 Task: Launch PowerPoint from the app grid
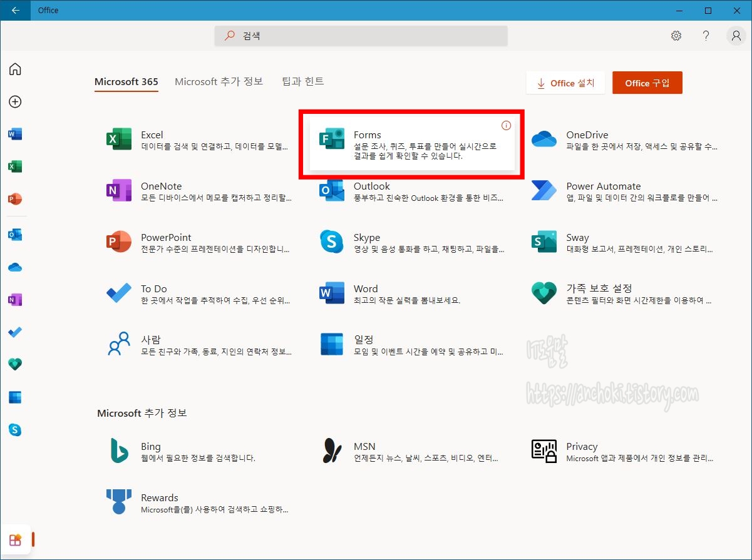(x=198, y=242)
